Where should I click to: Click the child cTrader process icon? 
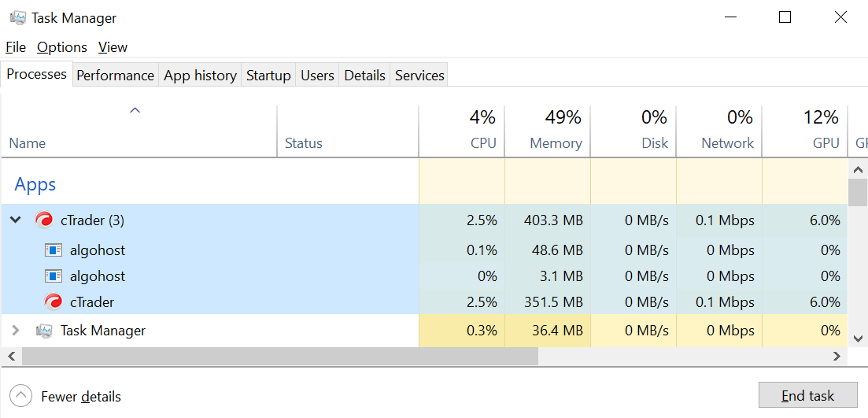tap(54, 301)
